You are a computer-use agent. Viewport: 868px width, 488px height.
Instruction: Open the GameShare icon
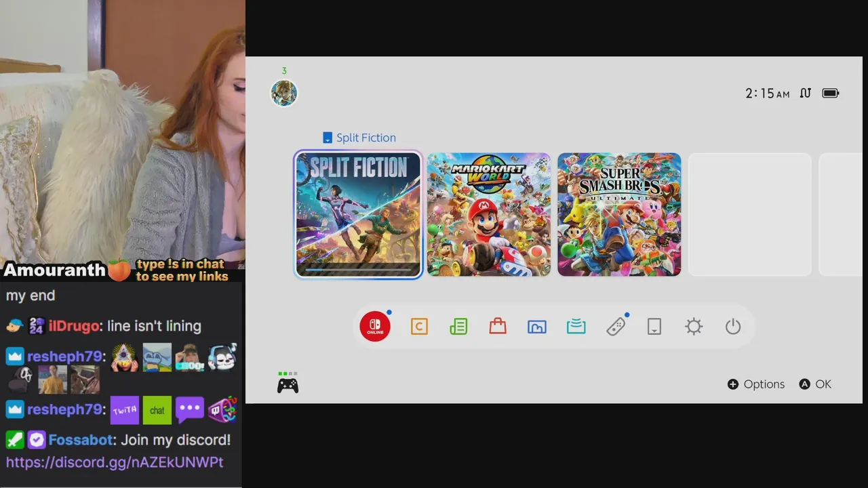pyautogui.click(x=576, y=327)
